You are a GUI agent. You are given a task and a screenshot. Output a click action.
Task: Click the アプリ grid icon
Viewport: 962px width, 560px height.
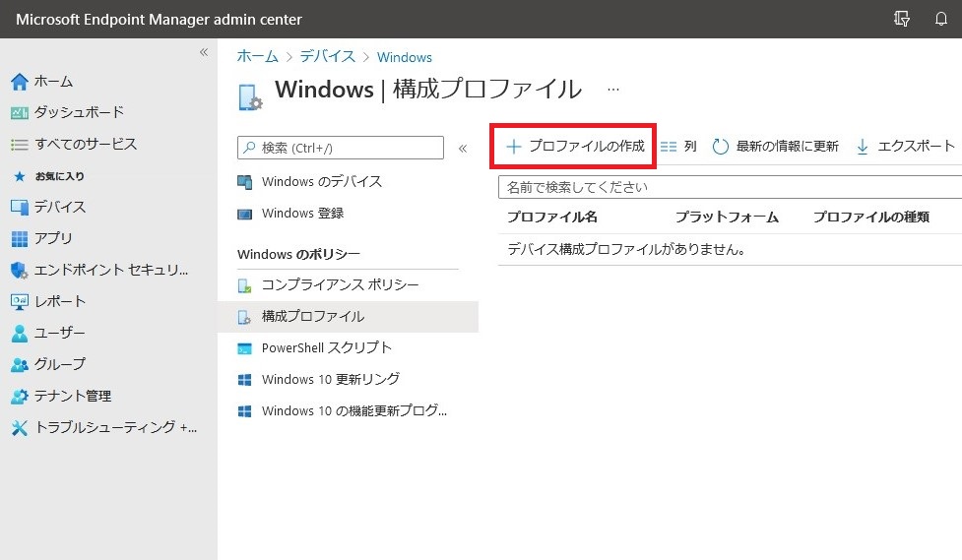point(20,238)
